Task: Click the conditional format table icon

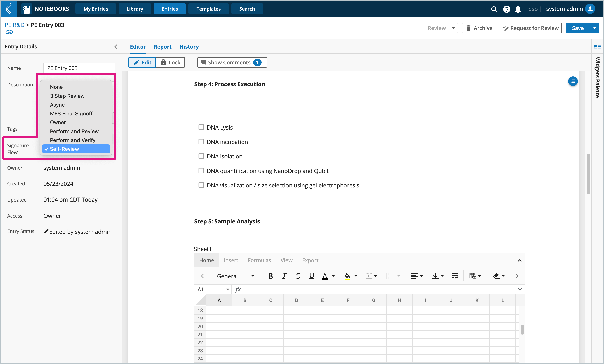Action: click(x=472, y=276)
